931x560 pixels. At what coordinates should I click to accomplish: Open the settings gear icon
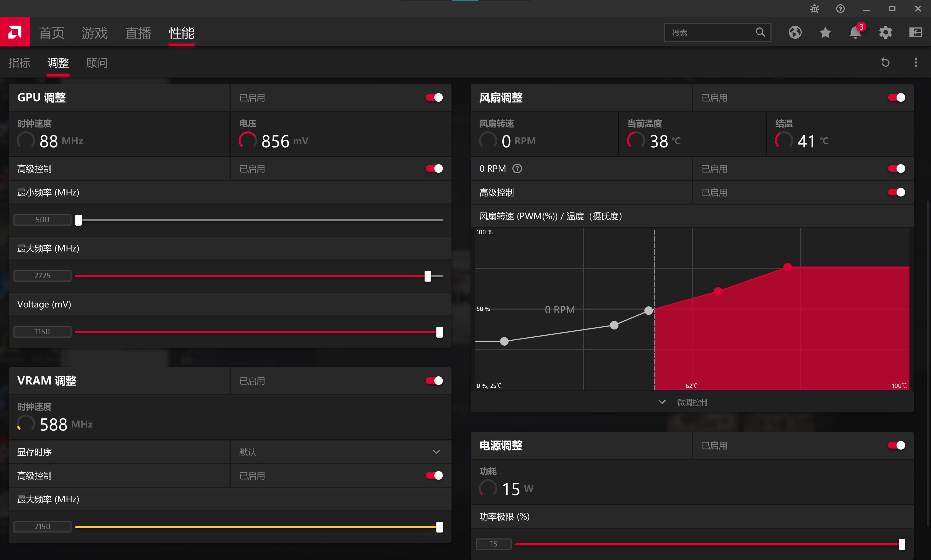(886, 33)
